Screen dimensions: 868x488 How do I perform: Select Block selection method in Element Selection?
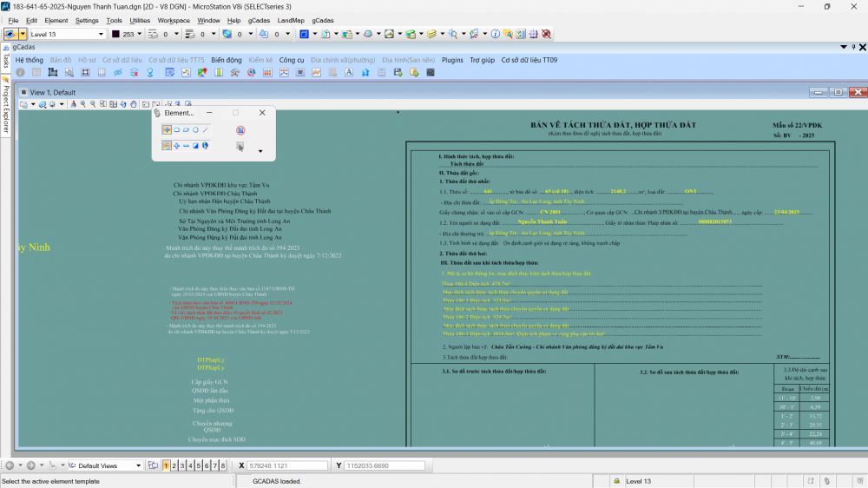[x=176, y=129]
